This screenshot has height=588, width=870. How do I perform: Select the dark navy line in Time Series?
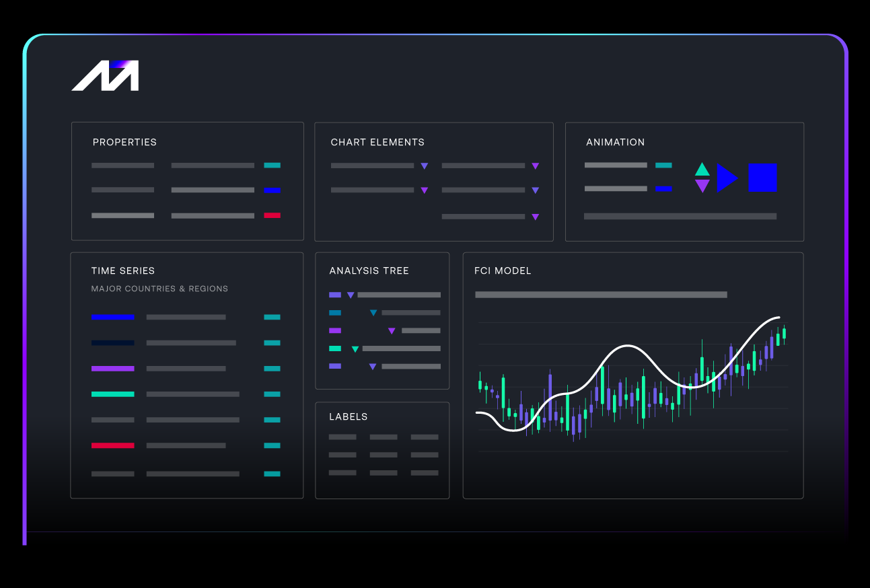tap(113, 342)
